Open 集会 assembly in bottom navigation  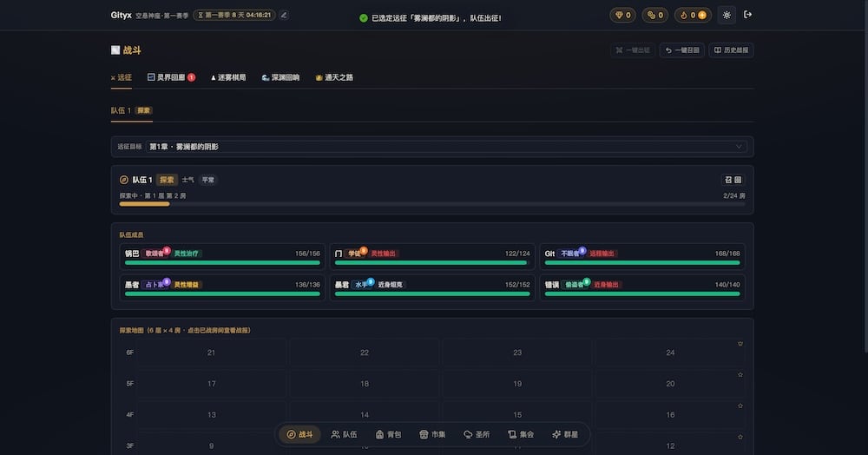pyautogui.click(x=521, y=434)
